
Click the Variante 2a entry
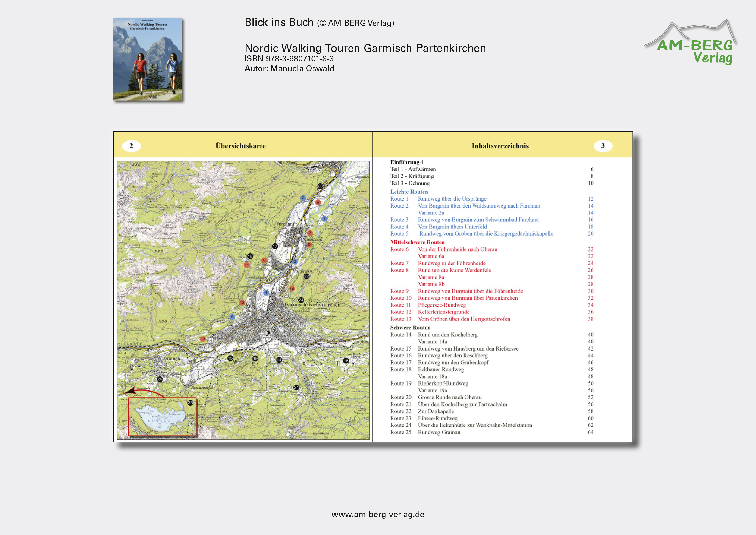(506, 213)
